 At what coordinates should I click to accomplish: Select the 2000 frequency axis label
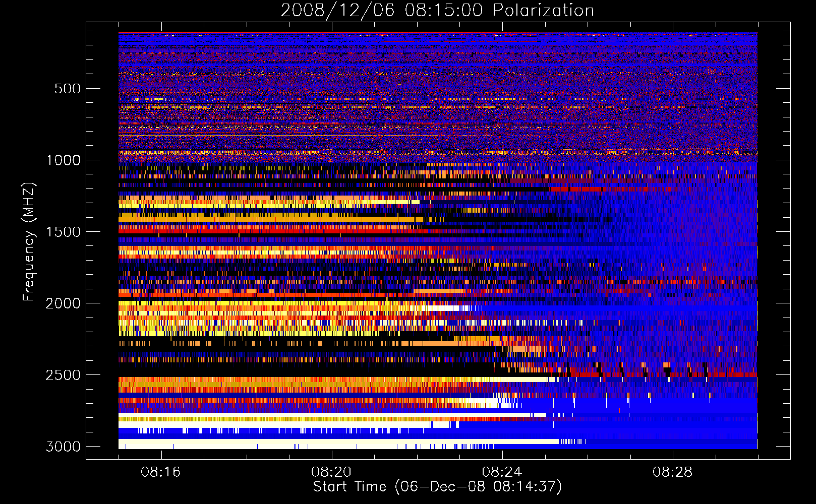point(63,303)
